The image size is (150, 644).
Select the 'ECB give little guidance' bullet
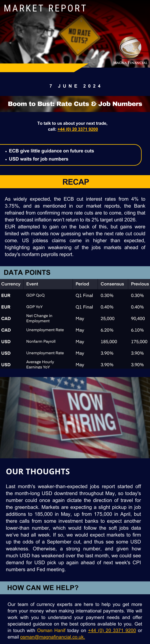click(x=51, y=151)
